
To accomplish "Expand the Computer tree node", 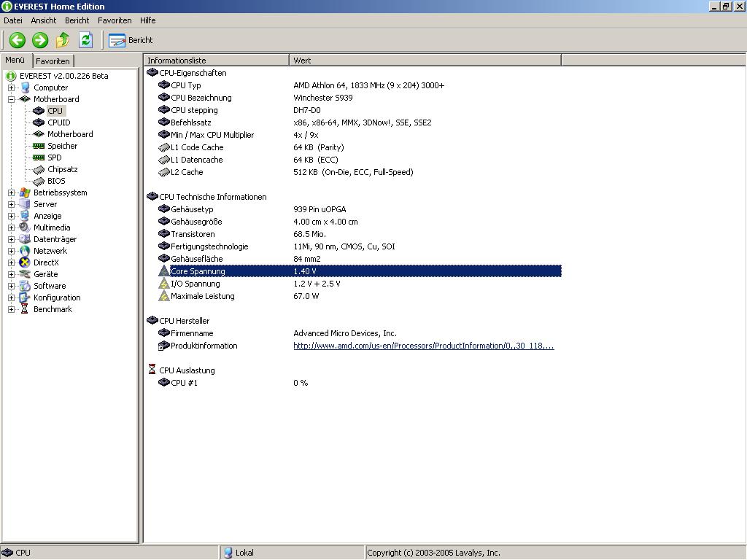I will 12,87.
